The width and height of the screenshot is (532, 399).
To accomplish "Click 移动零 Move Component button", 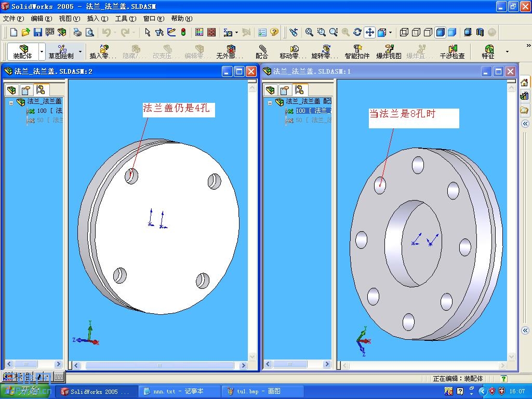I will pyautogui.click(x=293, y=51).
